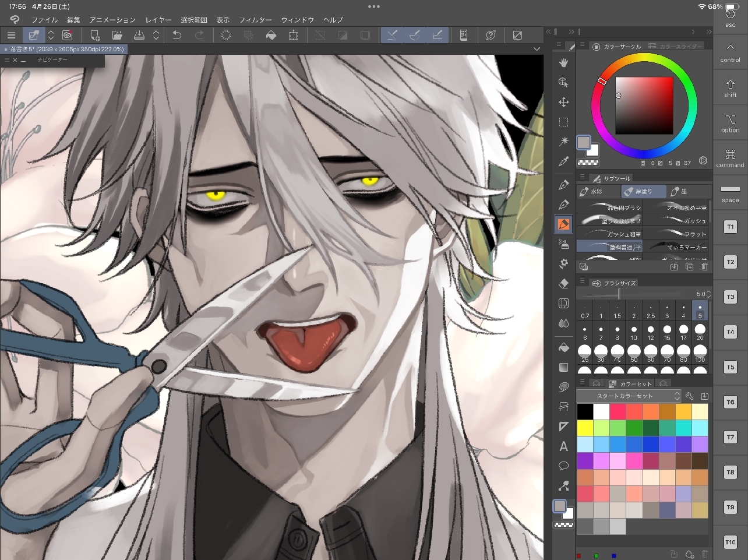This screenshot has height=560, width=748.
Task: Click the Undo arrow in the command bar
Action: [177, 36]
